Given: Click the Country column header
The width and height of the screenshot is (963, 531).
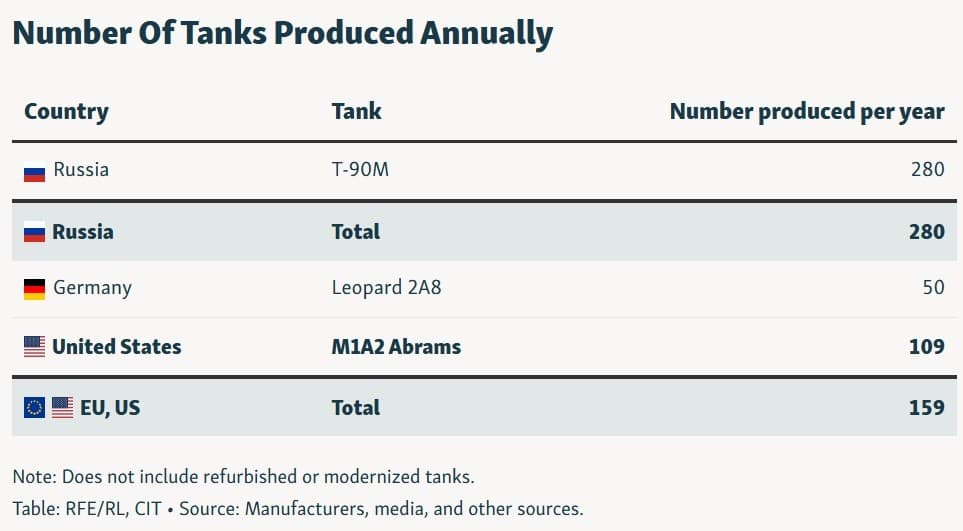Looking at the screenshot, I should [66, 111].
